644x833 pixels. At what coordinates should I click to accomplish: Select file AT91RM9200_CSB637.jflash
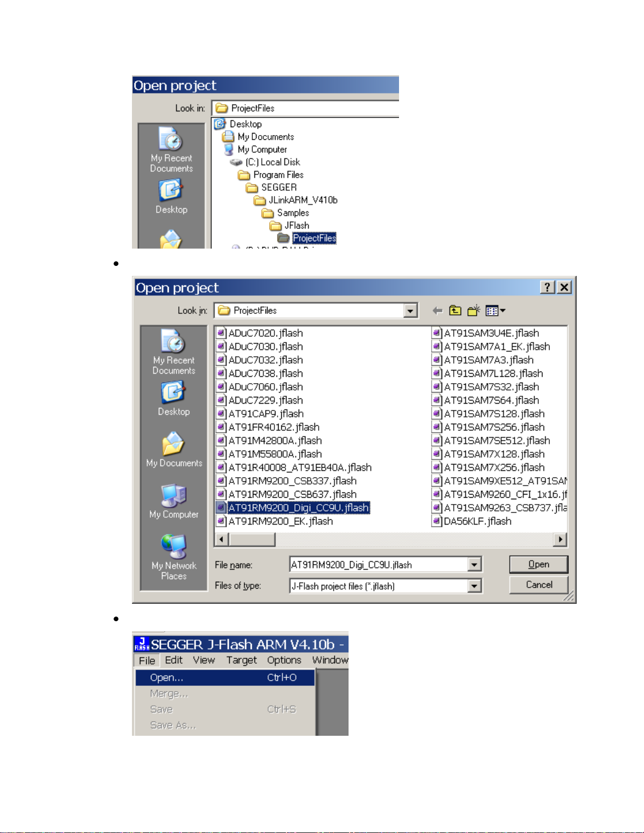(287, 495)
